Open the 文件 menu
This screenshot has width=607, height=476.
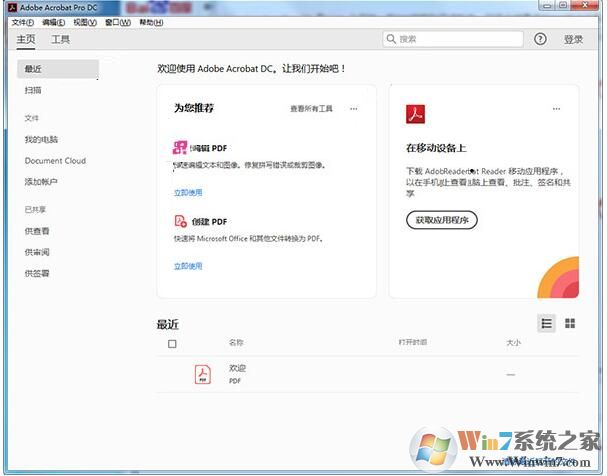22,22
